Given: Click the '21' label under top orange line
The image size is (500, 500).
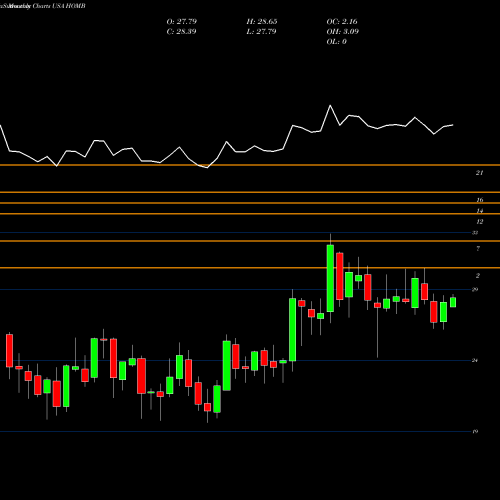Looking at the screenshot, I should [479, 173].
